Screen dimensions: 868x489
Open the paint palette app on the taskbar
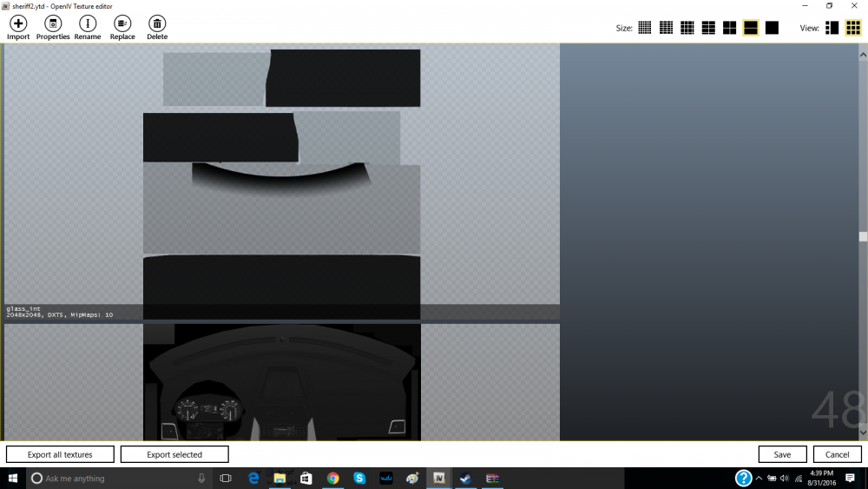tap(412, 479)
